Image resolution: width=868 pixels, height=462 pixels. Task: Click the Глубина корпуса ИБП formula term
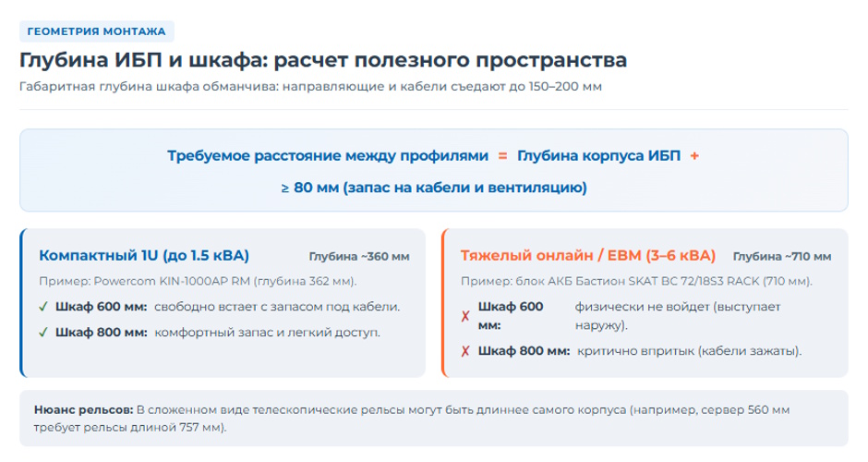click(599, 156)
